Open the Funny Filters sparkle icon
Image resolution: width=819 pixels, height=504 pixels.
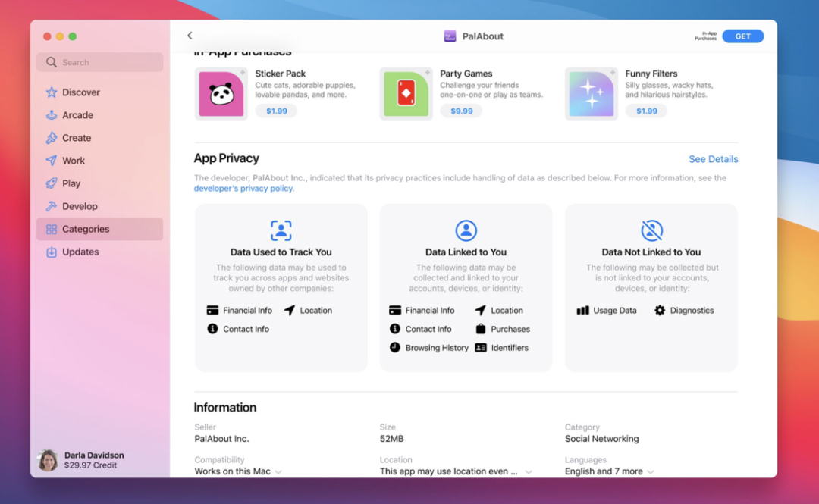[591, 94]
